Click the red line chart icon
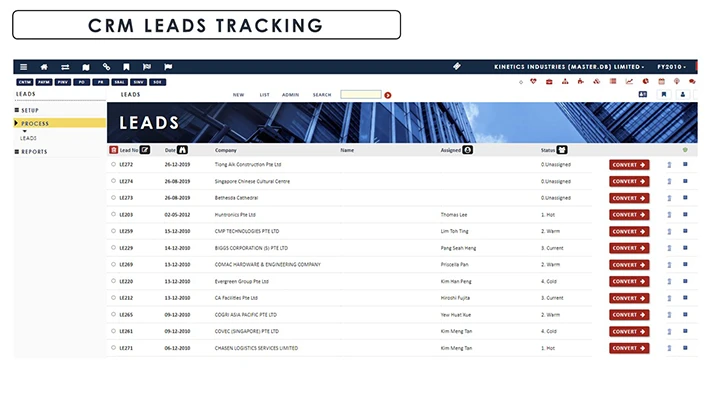 (629, 81)
